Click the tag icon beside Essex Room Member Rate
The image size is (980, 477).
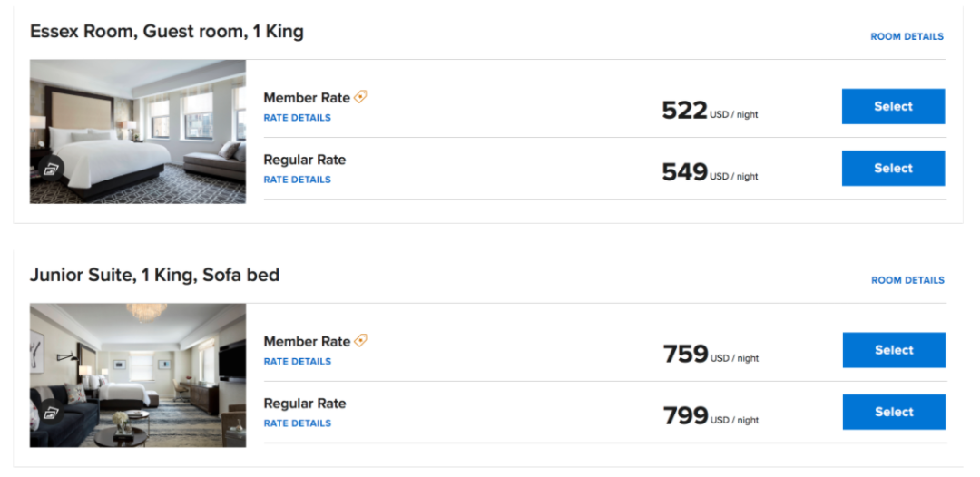[x=360, y=97]
